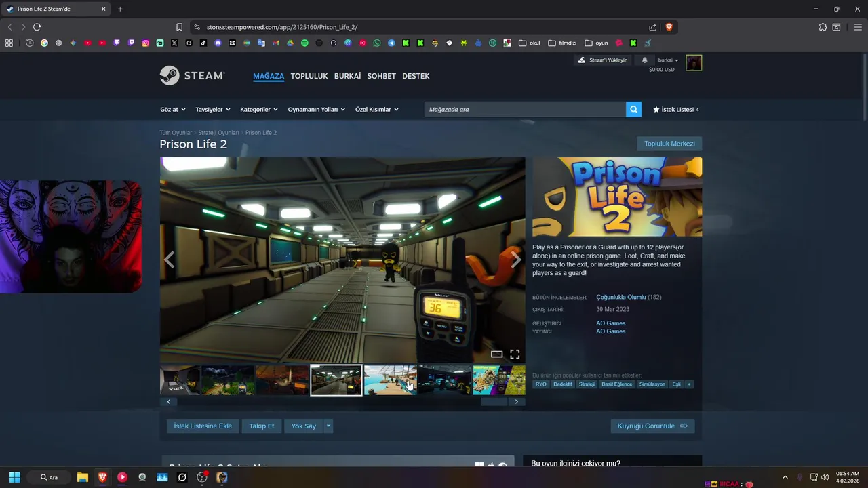This screenshot has height=488, width=868.
Task: Go to SOHBET
Action: click(x=381, y=76)
